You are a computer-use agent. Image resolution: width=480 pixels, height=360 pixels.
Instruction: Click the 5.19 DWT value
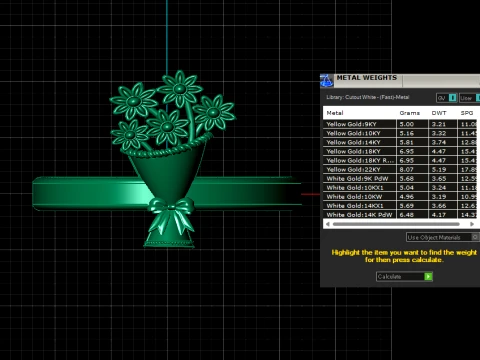click(x=439, y=169)
